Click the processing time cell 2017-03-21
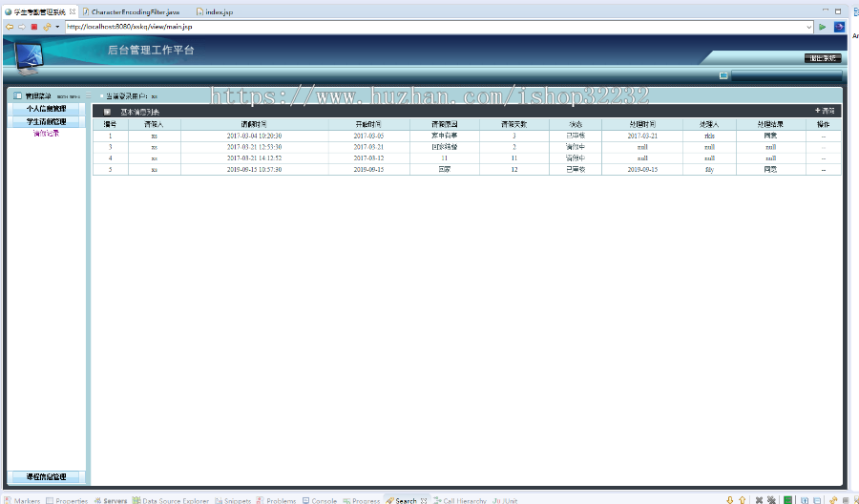 tap(642, 136)
